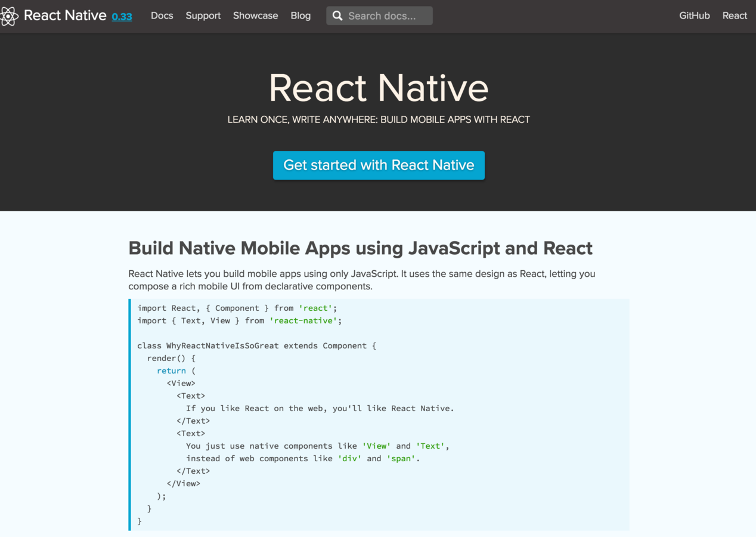756x537 pixels.
Task: Open the GitHub link in navbar
Action: 695,16
